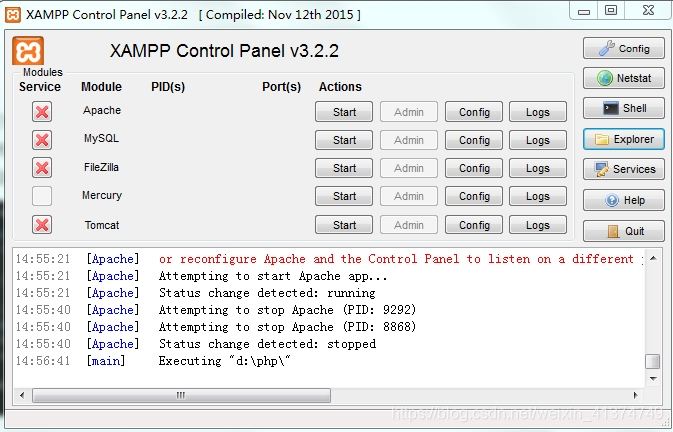Start the Tomcat module
This screenshot has width=673, height=432.
344,225
